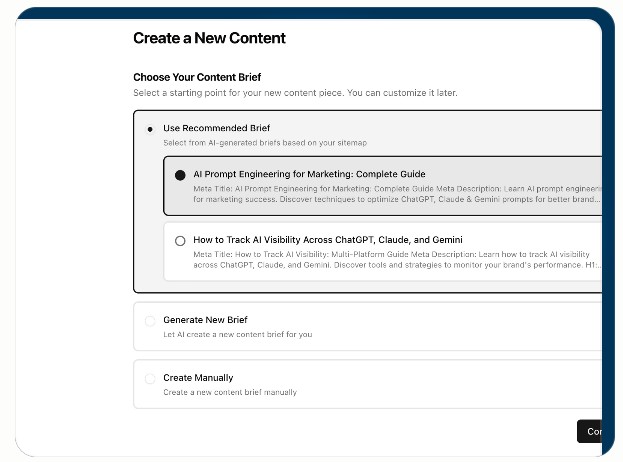
Task: Click 'Select from AI-generated briefs' subtitle
Action: pos(265,143)
